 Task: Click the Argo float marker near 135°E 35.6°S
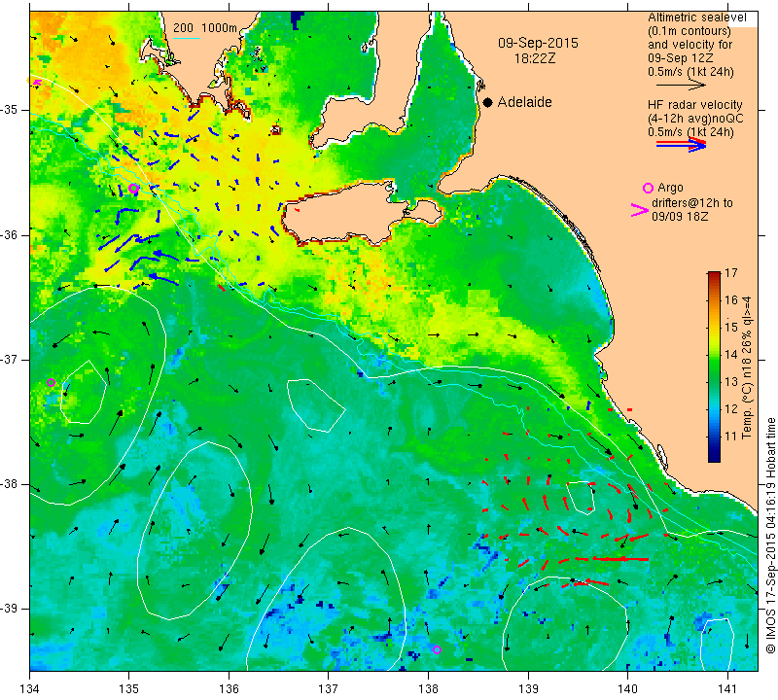[133, 188]
